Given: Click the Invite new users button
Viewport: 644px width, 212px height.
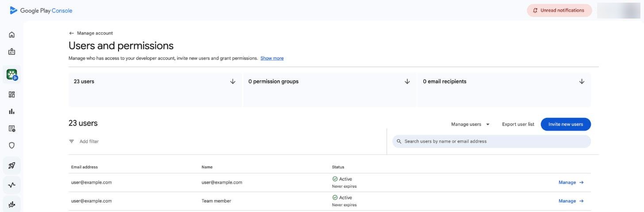Looking at the screenshot, I should [x=566, y=124].
